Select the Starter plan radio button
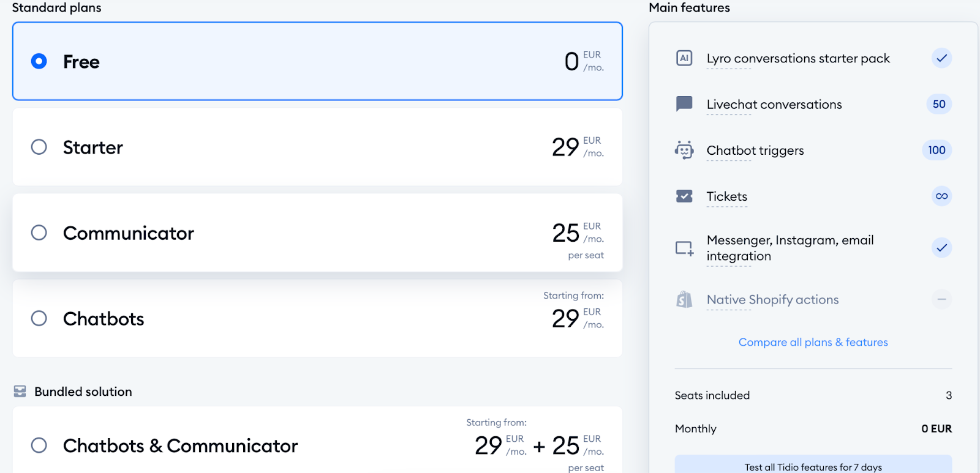Image resolution: width=980 pixels, height=473 pixels. 39,147
